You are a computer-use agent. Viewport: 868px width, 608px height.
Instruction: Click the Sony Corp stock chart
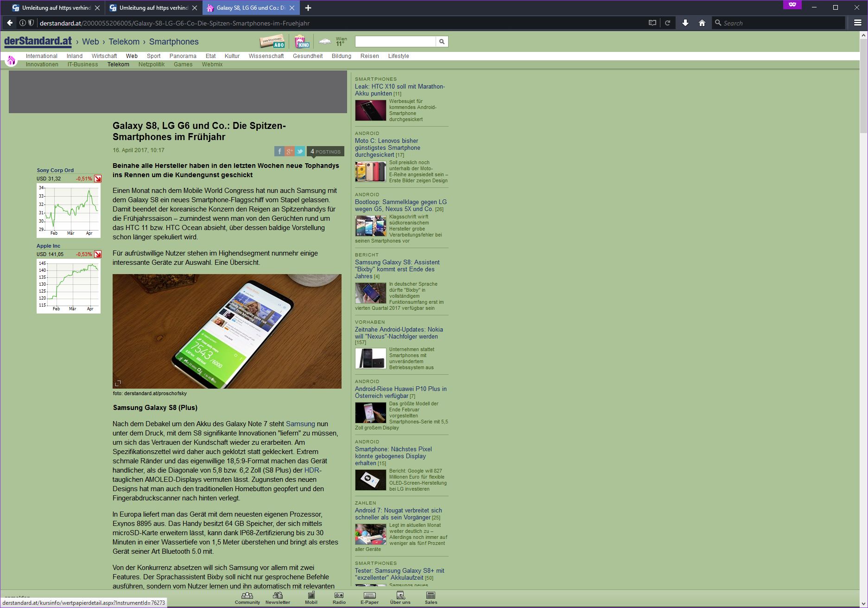69,211
